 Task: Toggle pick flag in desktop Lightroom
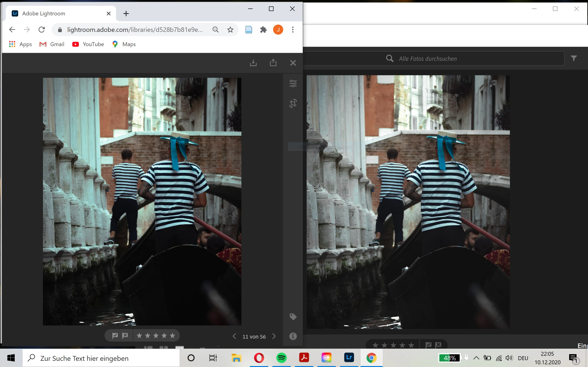tap(429, 345)
